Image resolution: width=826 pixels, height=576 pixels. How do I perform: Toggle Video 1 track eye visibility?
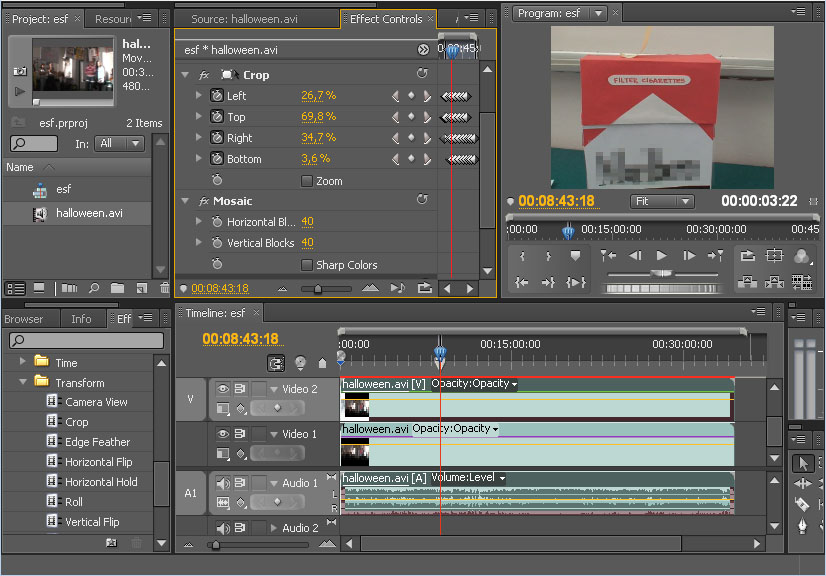tap(223, 433)
